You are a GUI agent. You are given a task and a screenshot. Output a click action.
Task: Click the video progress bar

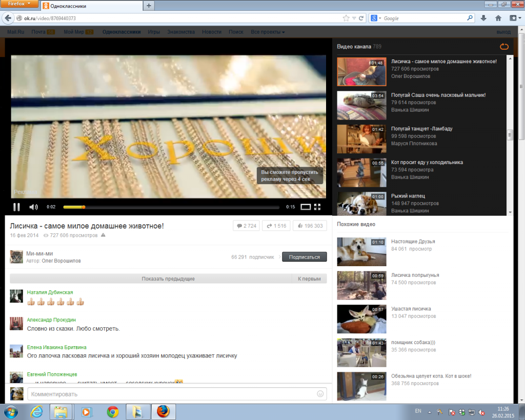[171, 207]
